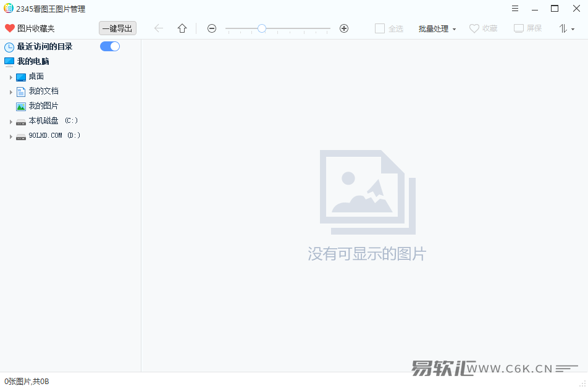The height and width of the screenshot is (389, 588).
Task: Click the 2345看图王 app logo icon
Action: (8, 8)
